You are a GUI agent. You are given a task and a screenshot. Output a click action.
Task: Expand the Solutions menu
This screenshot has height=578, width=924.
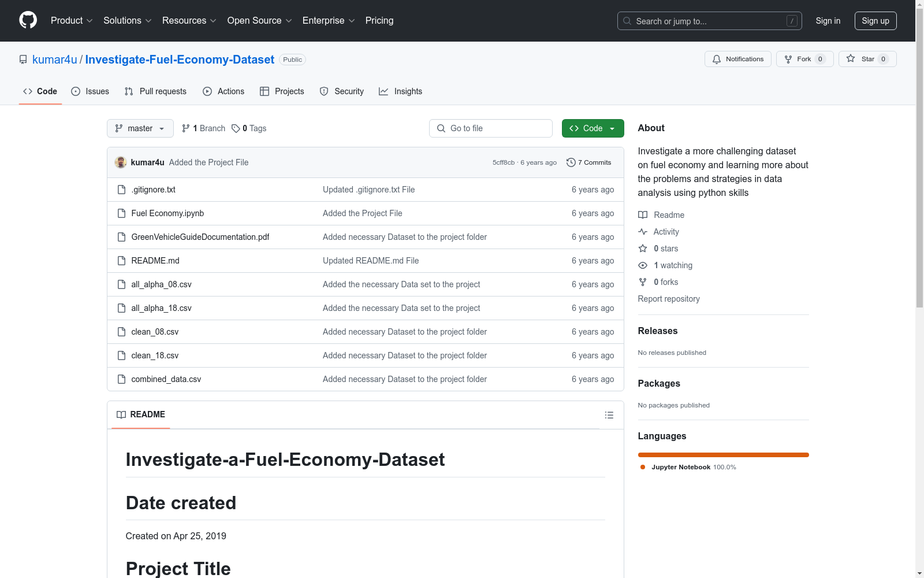tap(128, 20)
